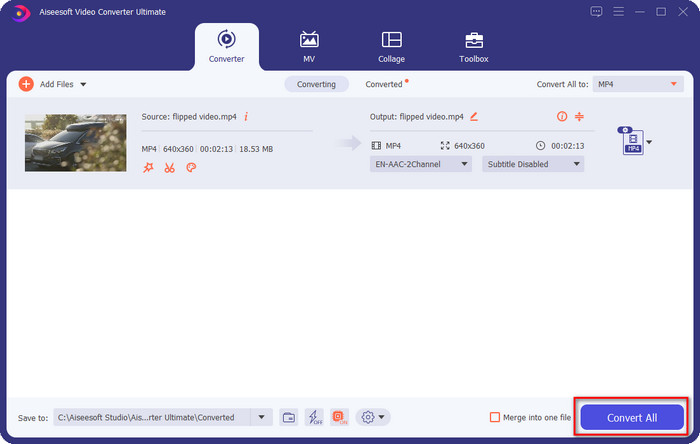
Task: Expand the Convert All to MP4 dropdown
Action: point(638,85)
